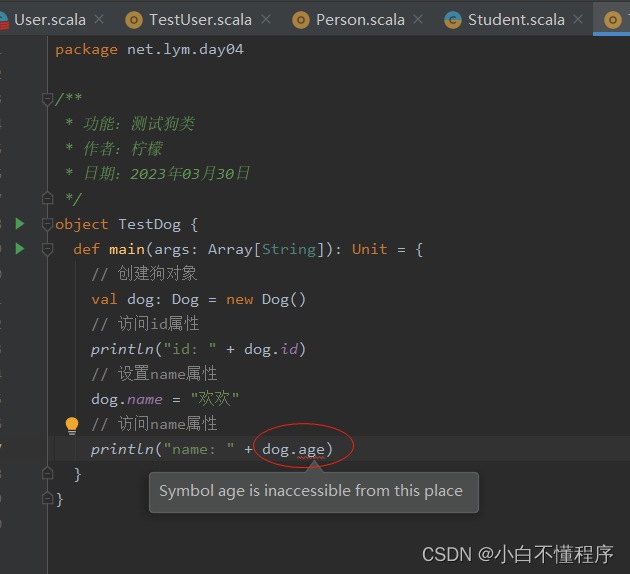Screen dimensions: 630x574
Task: Click the "name: " string literal
Action: tap(199, 450)
